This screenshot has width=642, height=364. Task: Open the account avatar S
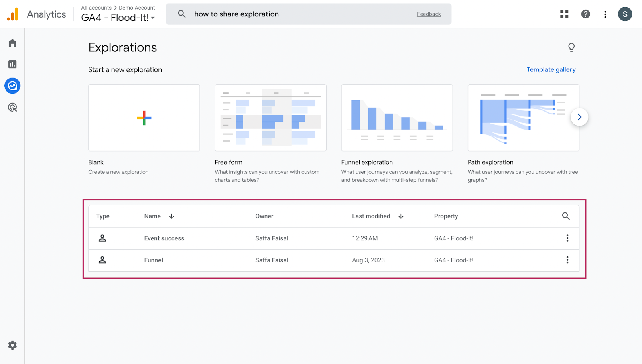(625, 14)
